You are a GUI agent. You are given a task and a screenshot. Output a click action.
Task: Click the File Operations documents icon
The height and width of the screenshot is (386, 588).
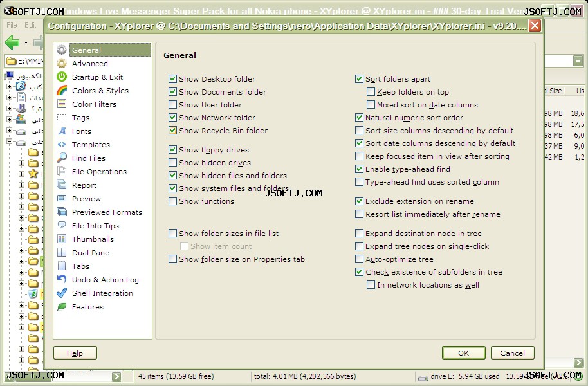[62, 171]
